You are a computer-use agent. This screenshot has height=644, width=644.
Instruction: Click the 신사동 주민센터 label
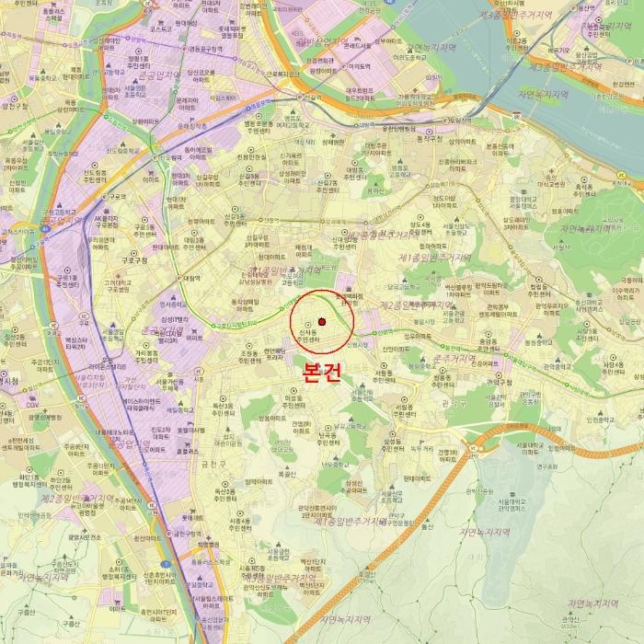point(308,336)
